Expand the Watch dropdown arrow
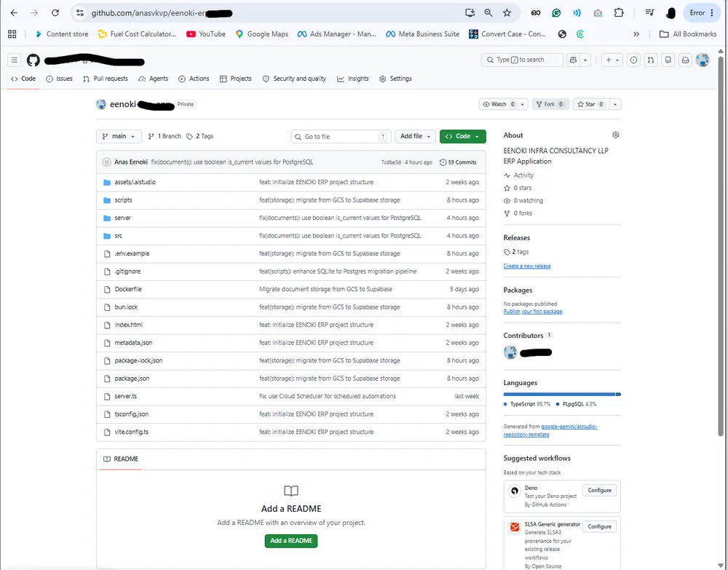 [x=522, y=104]
